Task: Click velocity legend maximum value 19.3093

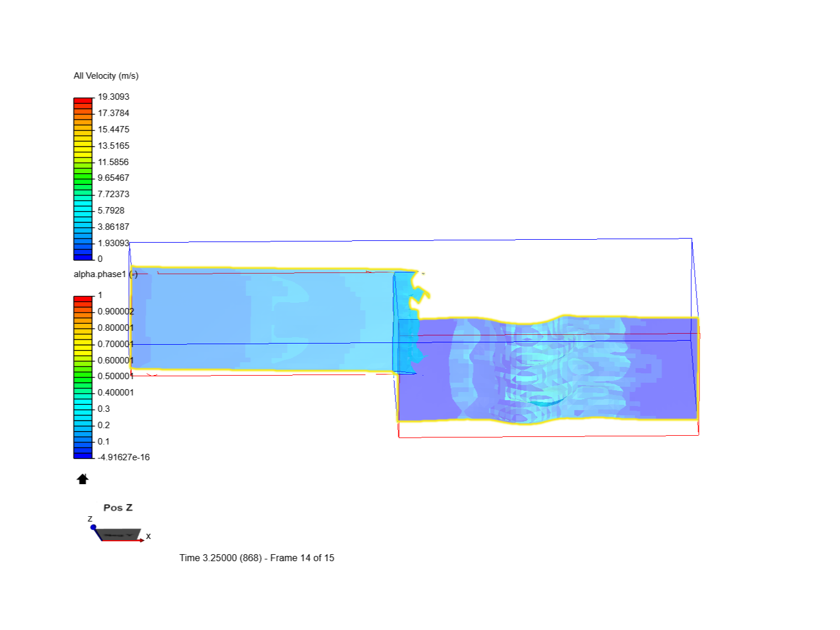Action: pyautogui.click(x=113, y=97)
